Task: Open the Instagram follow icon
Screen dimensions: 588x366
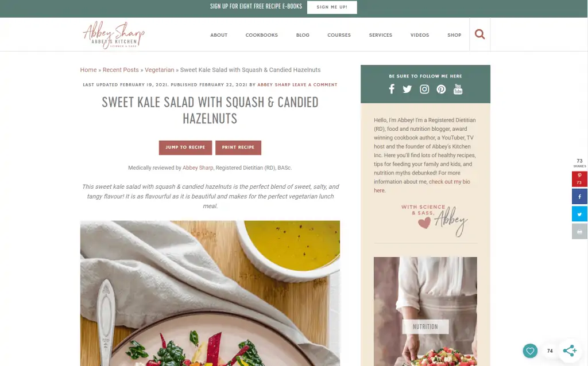Action: [424, 89]
